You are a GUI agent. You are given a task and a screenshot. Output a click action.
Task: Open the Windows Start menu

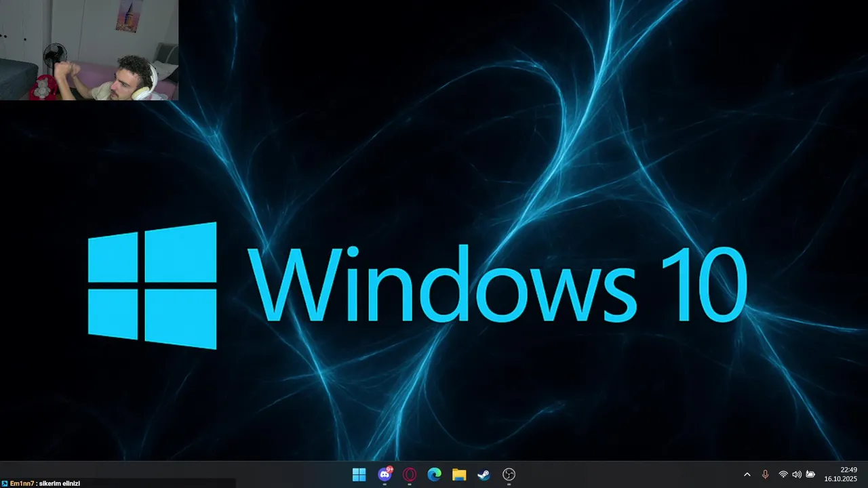point(359,474)
